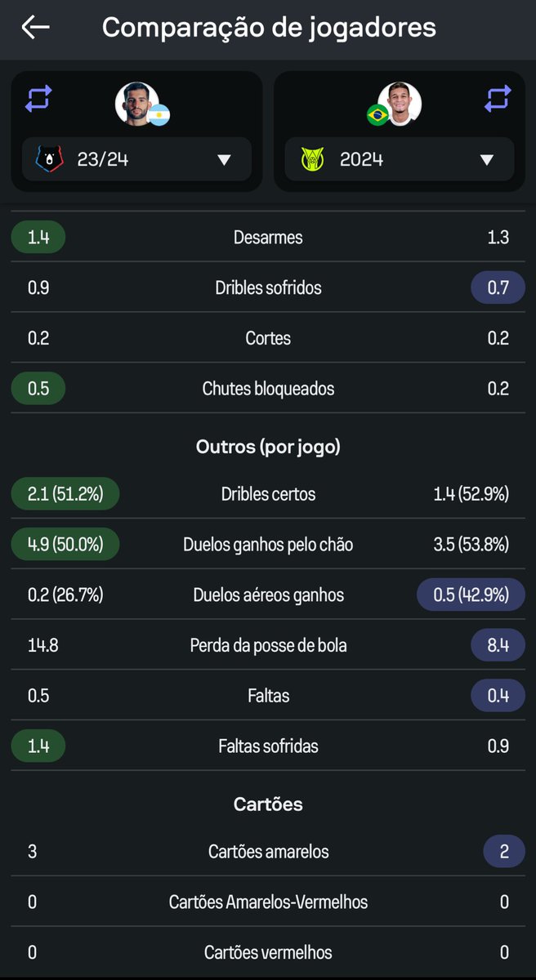This screenshot has width=536, height=980.
Task: Tap the Brazil flag badge
Action: coord(377,114)
